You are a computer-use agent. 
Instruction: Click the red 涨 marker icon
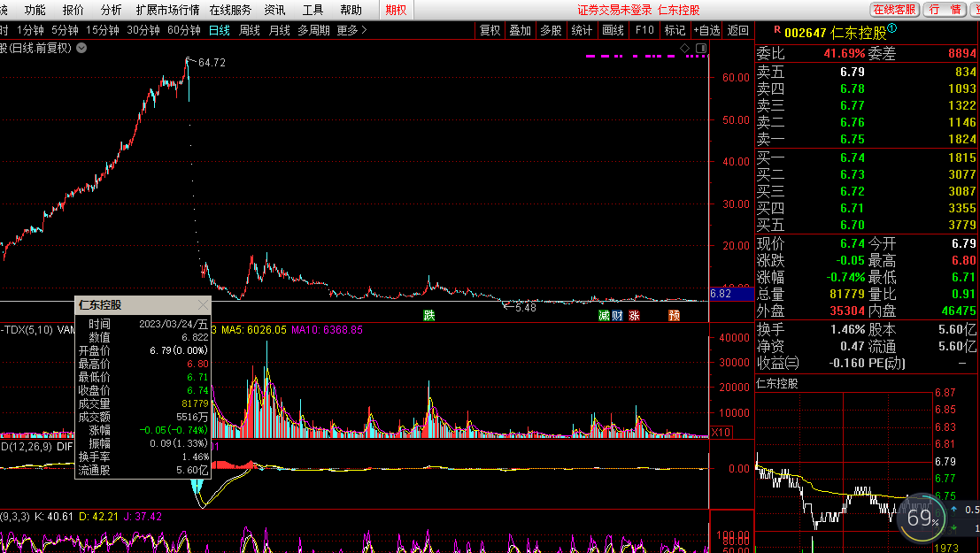(634, 315)
